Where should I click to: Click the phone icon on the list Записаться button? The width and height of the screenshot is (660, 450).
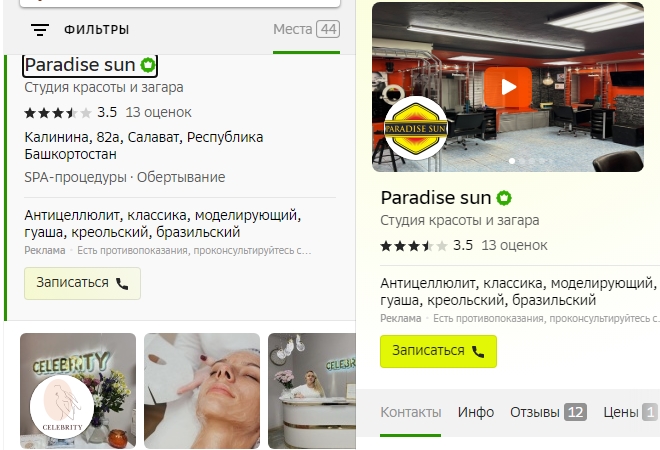click(x=122, y=284)
